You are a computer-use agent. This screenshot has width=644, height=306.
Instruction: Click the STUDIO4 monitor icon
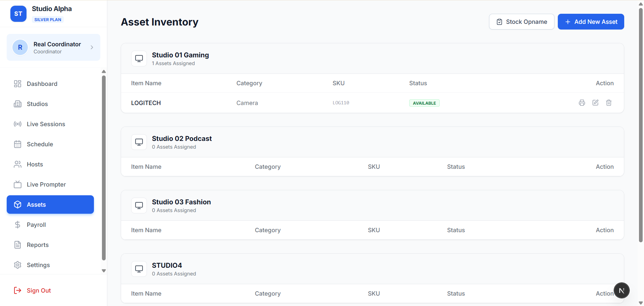click(x=139, y=269)
